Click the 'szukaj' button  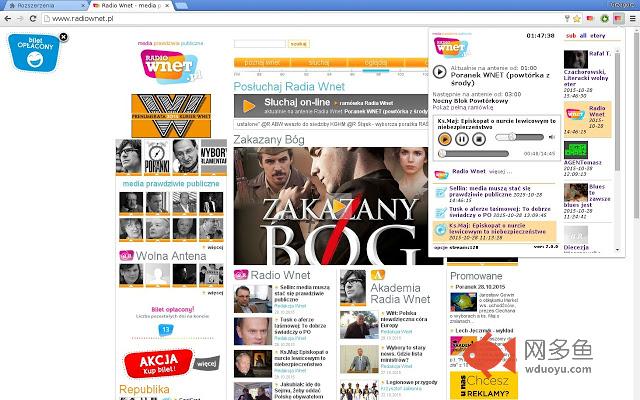[299, 44]
